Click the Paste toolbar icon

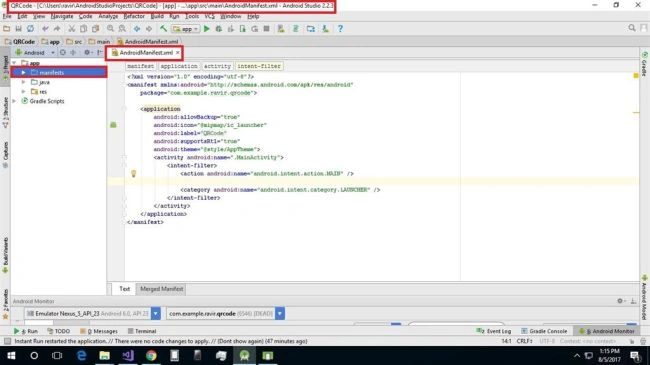tap(95, 29)
